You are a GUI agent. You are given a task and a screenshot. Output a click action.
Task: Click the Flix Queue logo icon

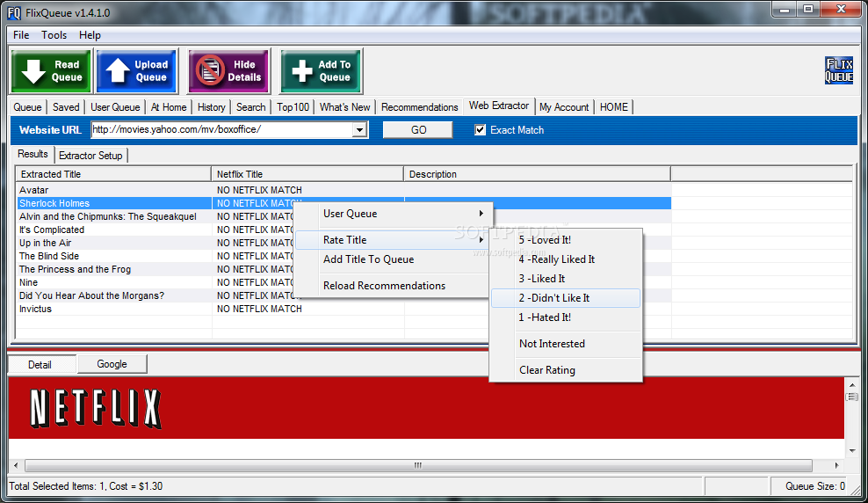(839, 70)
